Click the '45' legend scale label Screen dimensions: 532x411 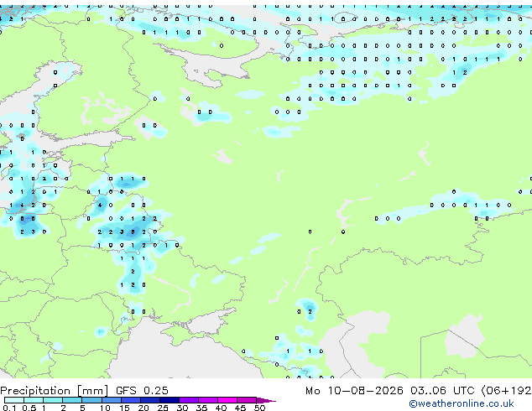click(240, 408)
